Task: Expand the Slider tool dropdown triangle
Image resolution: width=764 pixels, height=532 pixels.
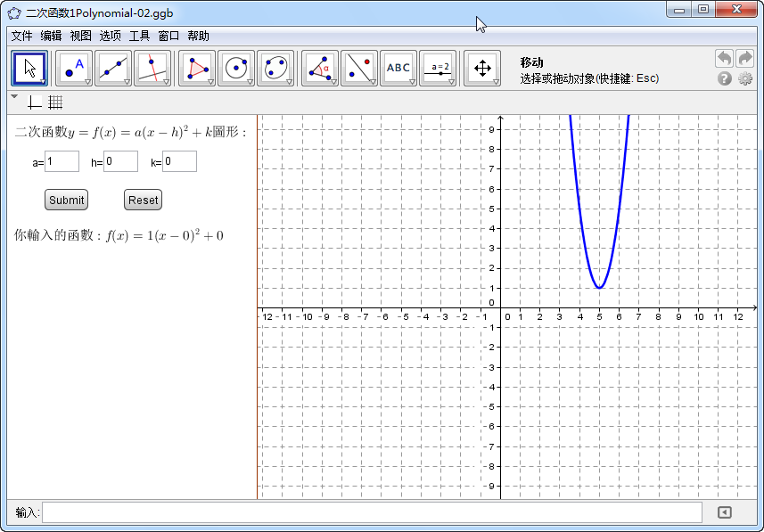Action: tap(452, 82)
